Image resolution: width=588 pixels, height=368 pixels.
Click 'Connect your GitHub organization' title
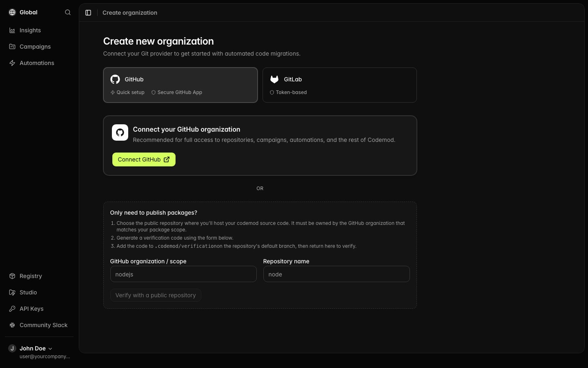point(187,129)
